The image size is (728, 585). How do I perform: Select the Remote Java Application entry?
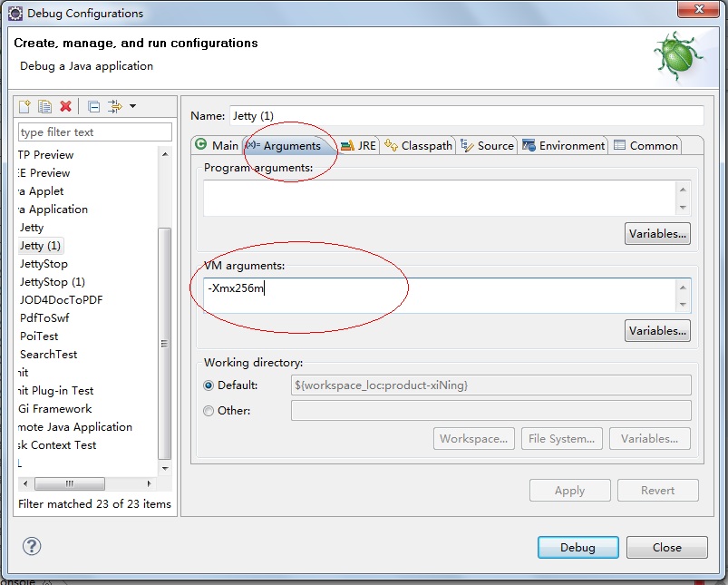coord(75,426)
